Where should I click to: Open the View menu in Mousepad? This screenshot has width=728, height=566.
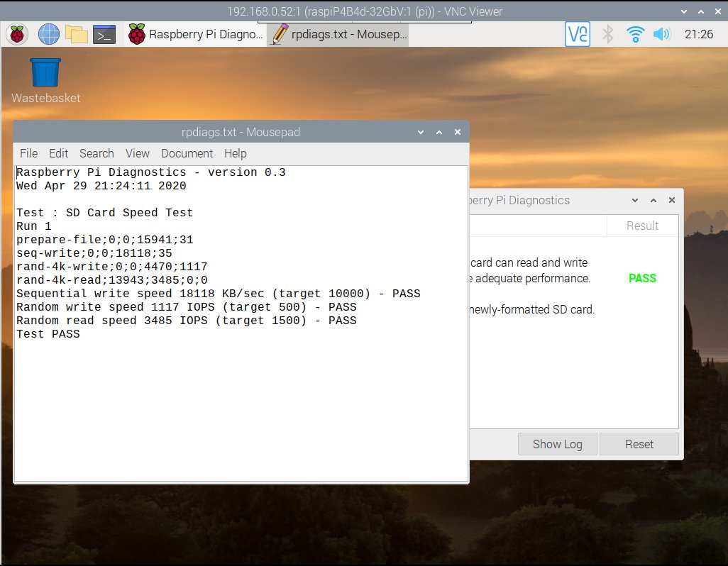[138, 154]
